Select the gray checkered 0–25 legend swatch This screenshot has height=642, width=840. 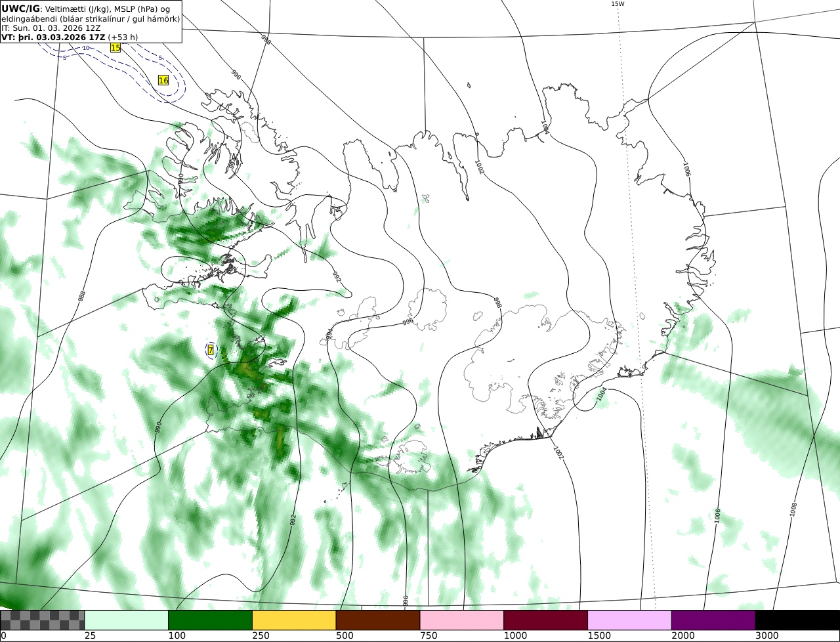[43, 620]
